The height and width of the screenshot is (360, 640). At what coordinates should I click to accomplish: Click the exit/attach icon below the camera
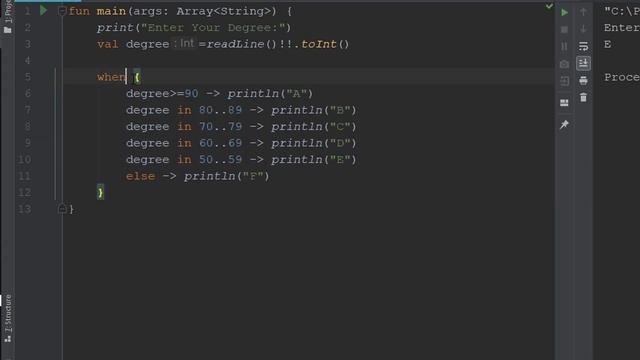(x=564, y=81)
